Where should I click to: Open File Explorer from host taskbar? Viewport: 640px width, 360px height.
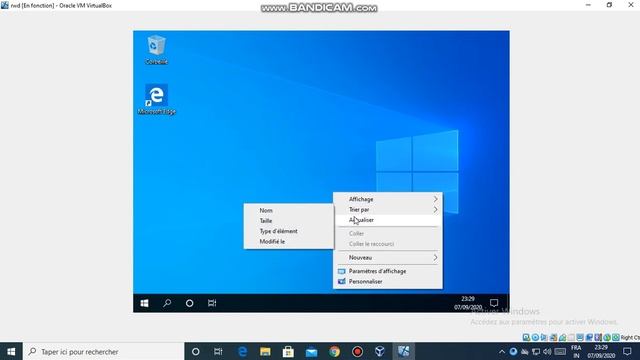265,351
